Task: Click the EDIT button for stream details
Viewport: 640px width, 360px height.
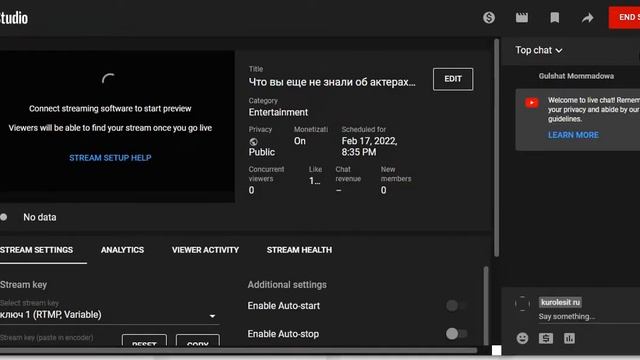Action: (453, 79)
